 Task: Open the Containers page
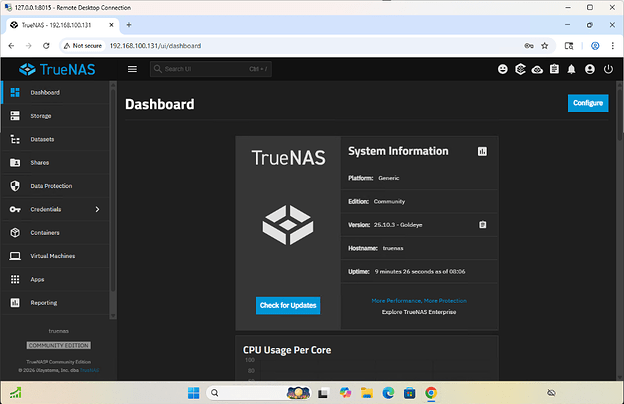pos(56,232)
